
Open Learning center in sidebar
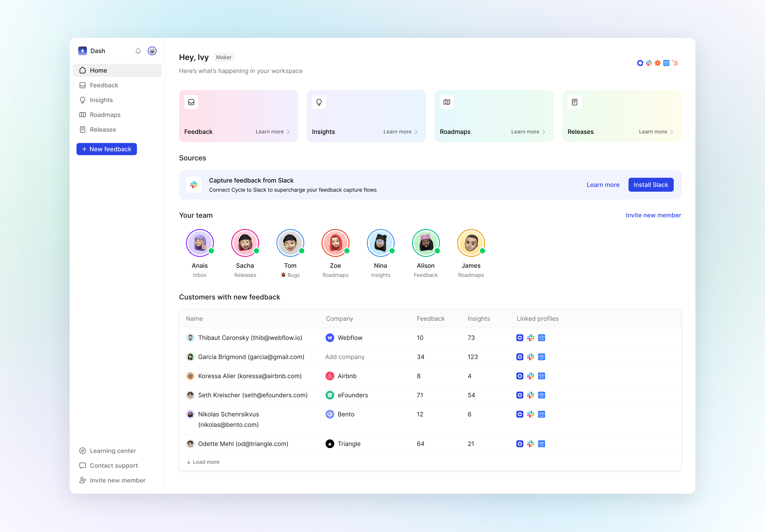tap(108, 451)
